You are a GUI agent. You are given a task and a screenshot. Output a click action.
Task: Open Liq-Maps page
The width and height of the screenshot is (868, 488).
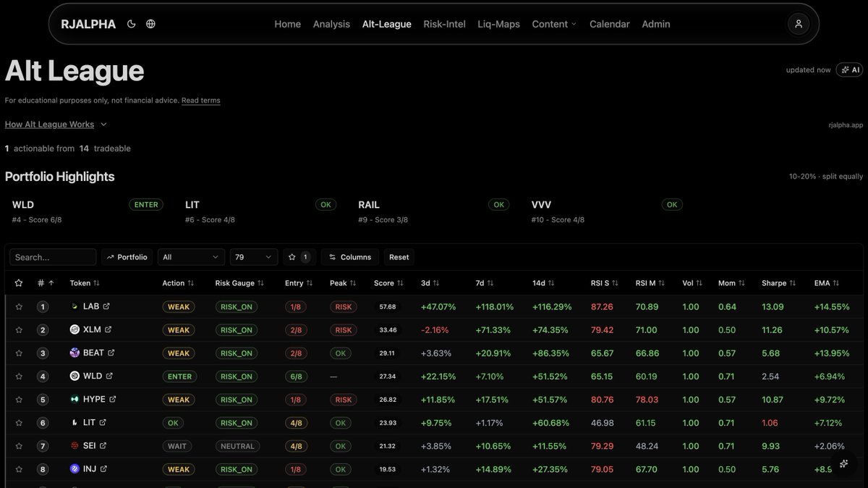click(x=498, y=24)
